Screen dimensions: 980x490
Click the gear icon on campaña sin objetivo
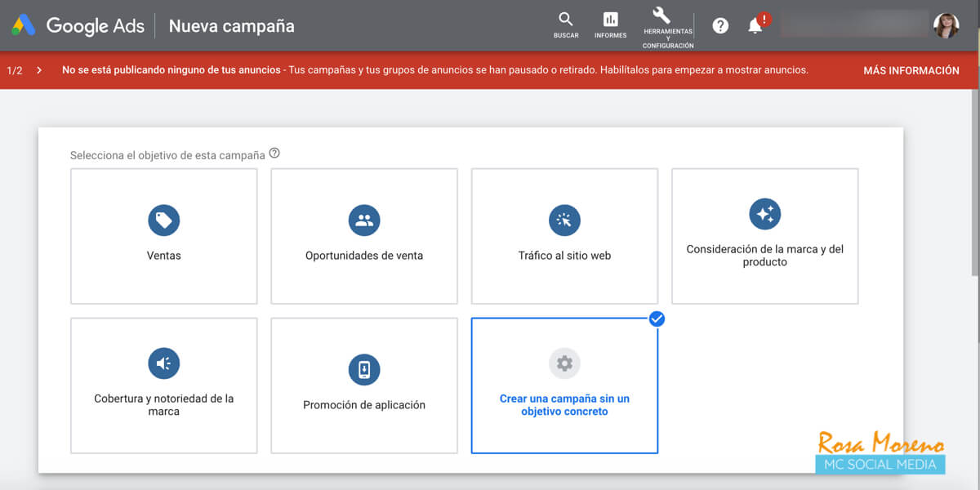[x=564, y=363]
